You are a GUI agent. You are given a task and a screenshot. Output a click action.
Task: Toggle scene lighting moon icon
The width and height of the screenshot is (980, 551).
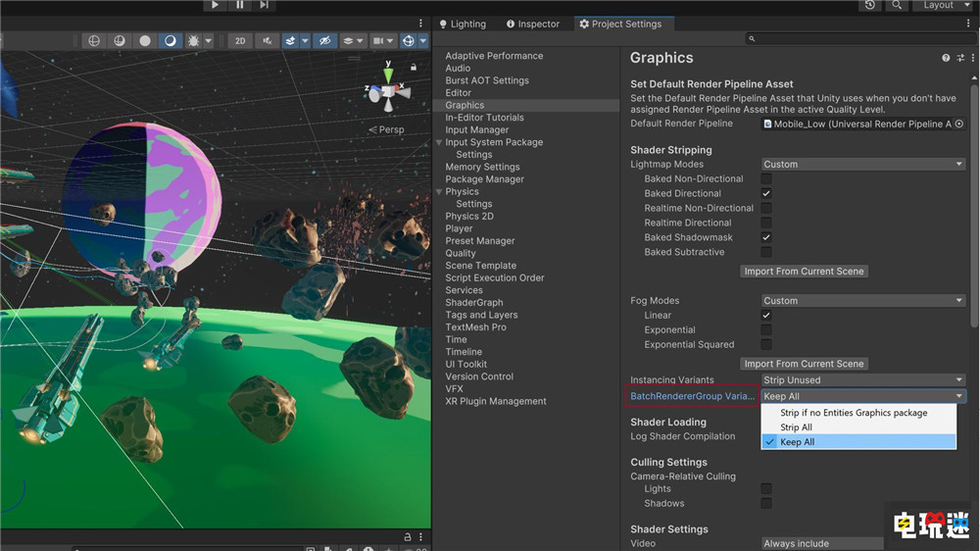(170, 41)
